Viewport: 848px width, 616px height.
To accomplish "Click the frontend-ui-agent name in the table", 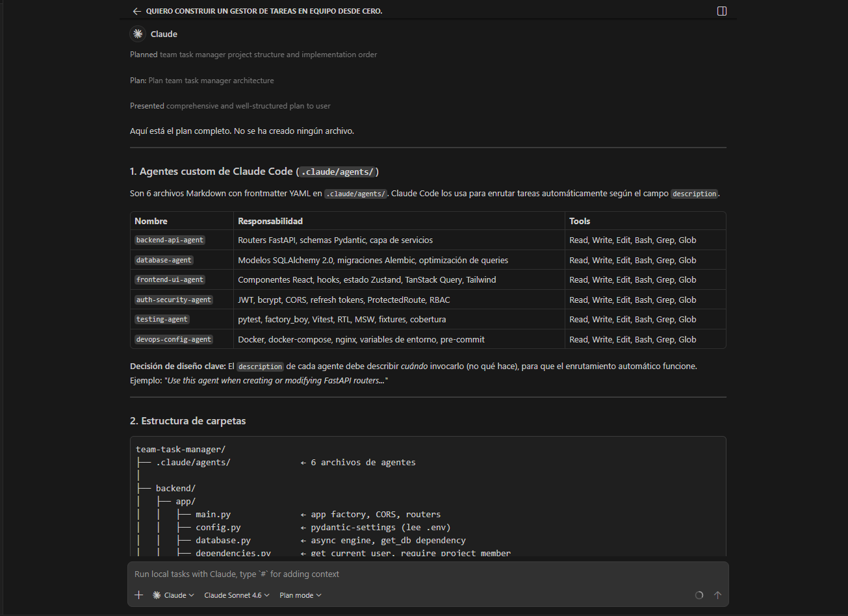I will [x=170, y=280].
